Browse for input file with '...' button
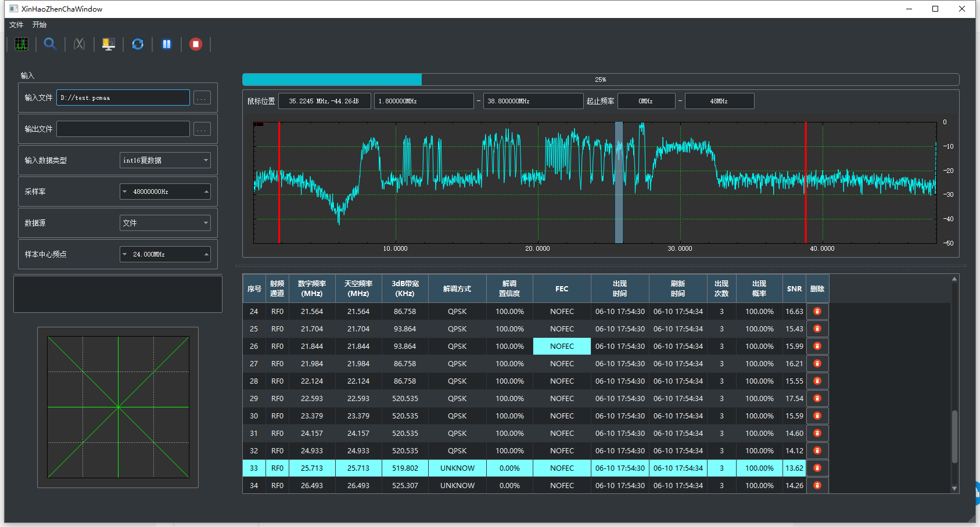Image resolution: width=980 pixels, height=527 pixels. pyautogui.click(x=202, y=98)
